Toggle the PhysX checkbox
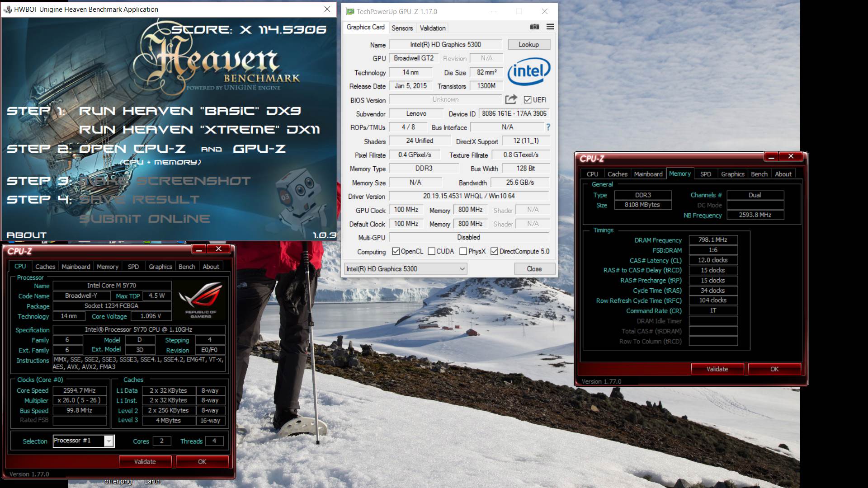This screenshot has height=488, width=868. (463, 251)
